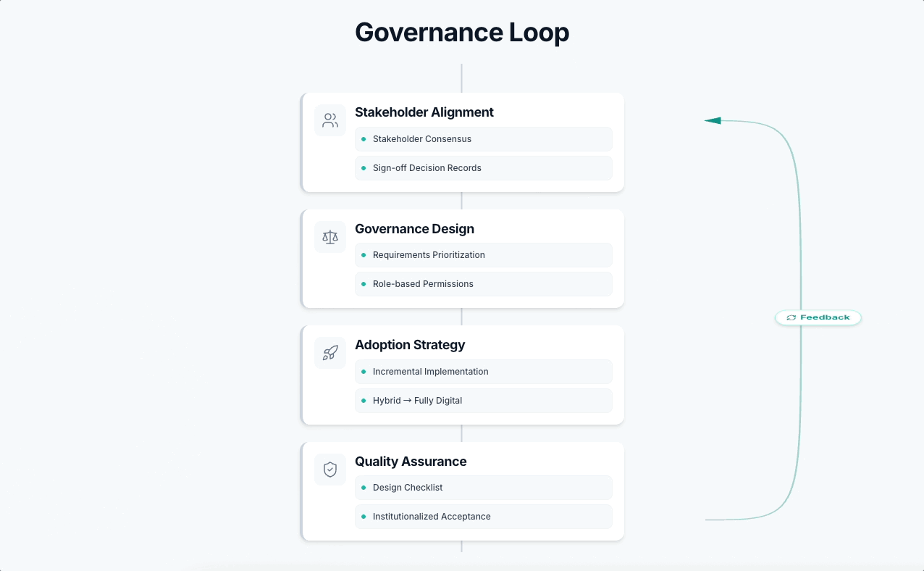Click the Governance Loop page title
The height and width of the screenshot is (571, 924).
point(462,33)
